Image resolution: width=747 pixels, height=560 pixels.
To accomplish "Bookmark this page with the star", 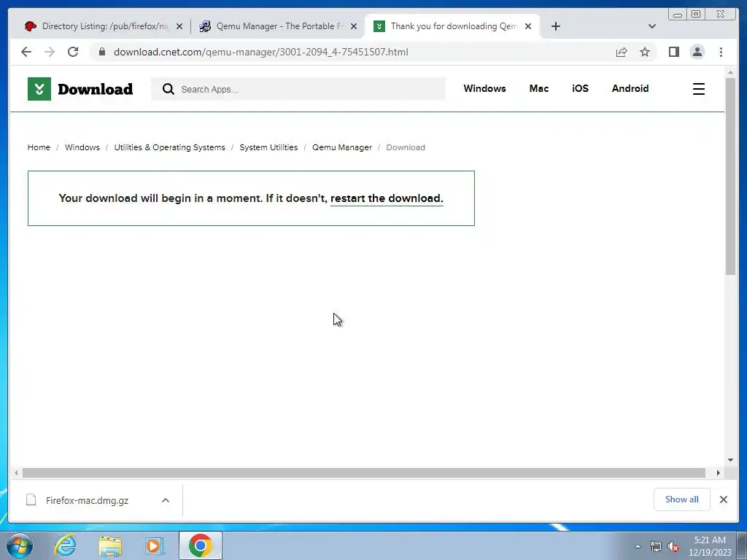I will pos(645,52).
